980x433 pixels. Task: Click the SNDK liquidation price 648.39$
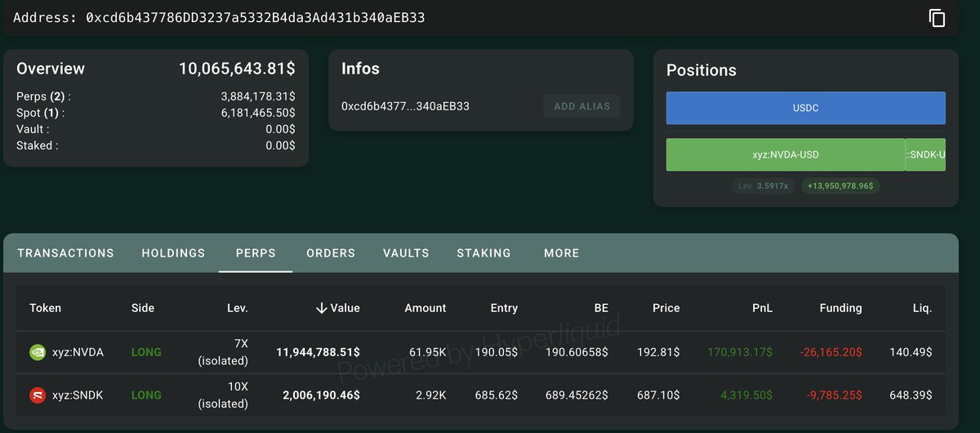click(911, 395)
